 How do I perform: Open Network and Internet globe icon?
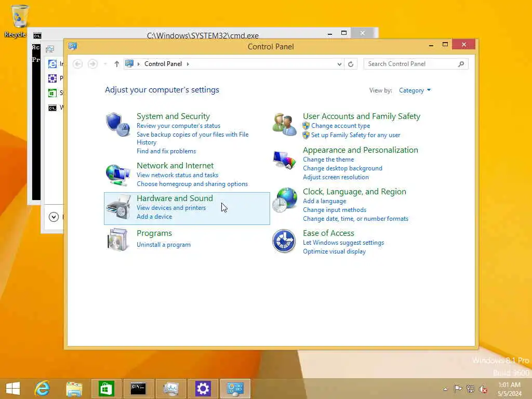117,175
